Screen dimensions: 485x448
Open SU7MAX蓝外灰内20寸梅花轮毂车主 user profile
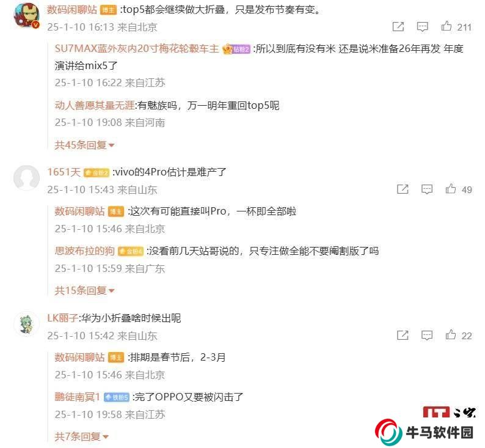137,48
